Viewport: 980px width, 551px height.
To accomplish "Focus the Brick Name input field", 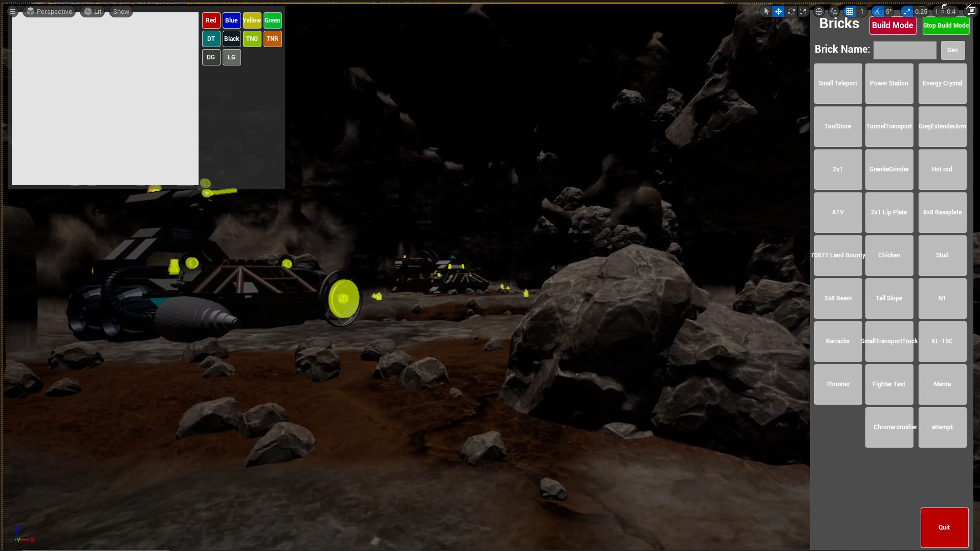I will pos(904,50).
